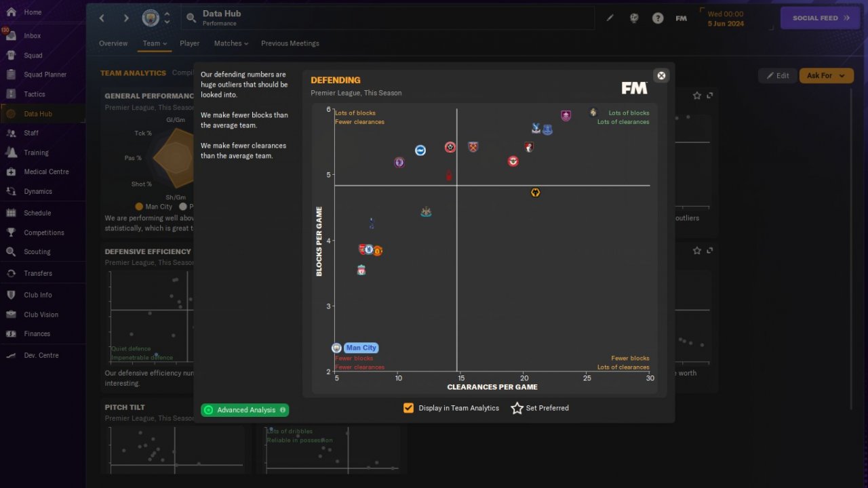Open the Ask For dropdown
Screen dimensions: 868x488
[826, 75]
